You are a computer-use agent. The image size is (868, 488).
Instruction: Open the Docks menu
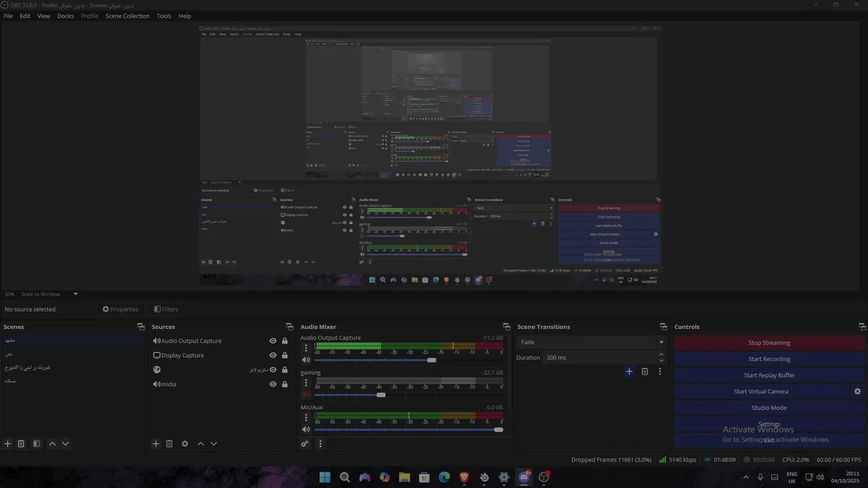(65, 16)
